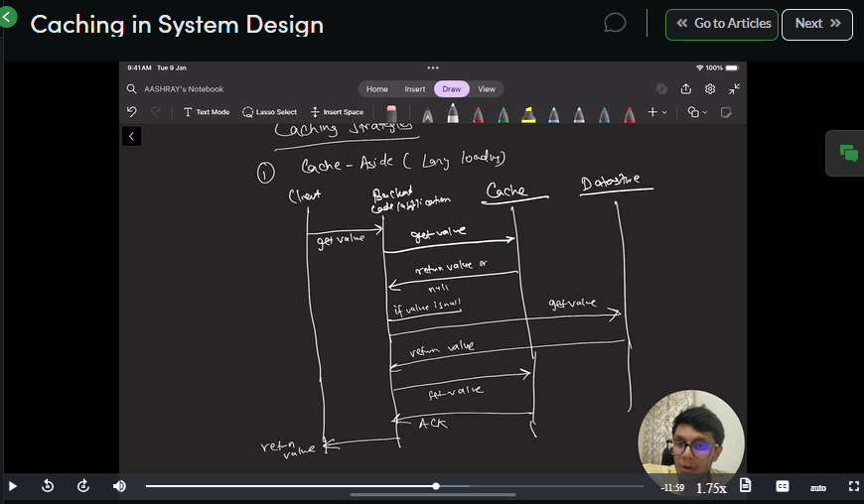Image resolution: width=864 pixels, height=504 pixels.
Task: Select the lavender pen
Action: click(579, 114)
